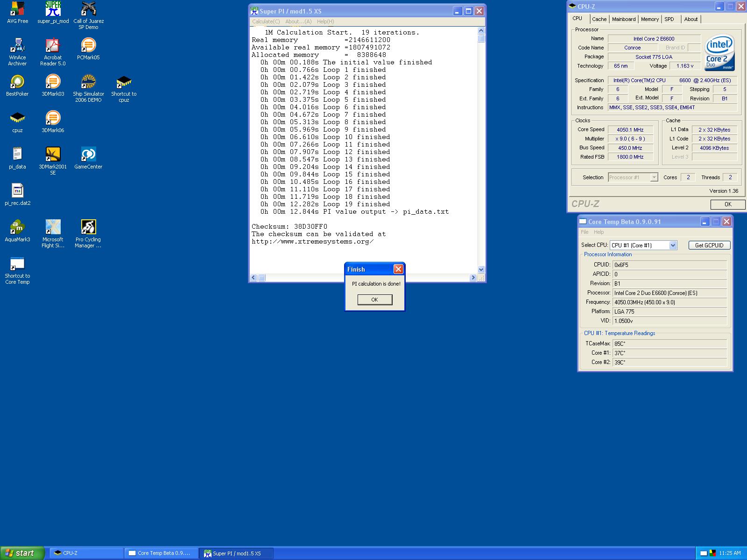Click the system tray clock 11:25 AM
The height and width of the screenshot is (560, 747).
[x=730, y=553]
